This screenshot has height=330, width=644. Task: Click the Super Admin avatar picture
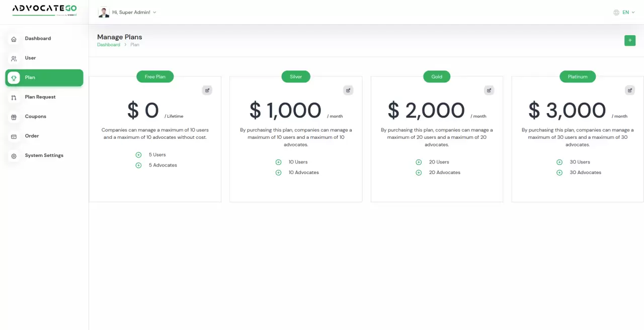point(104,12)
